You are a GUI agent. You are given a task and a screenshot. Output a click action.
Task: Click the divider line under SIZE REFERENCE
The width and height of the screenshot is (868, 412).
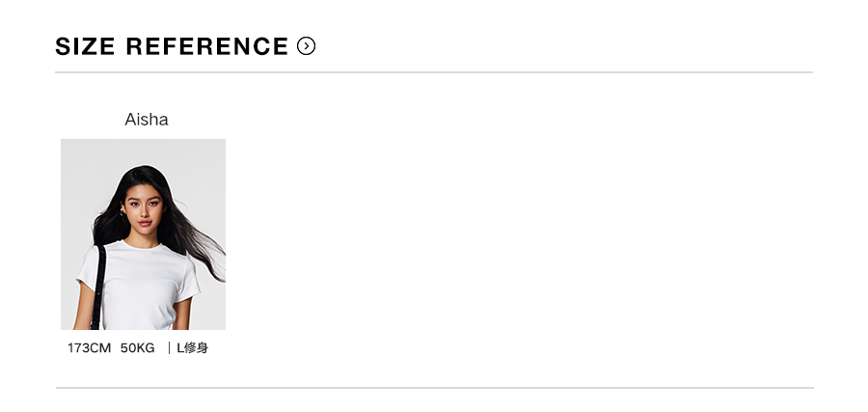click(x=434, y=72)
